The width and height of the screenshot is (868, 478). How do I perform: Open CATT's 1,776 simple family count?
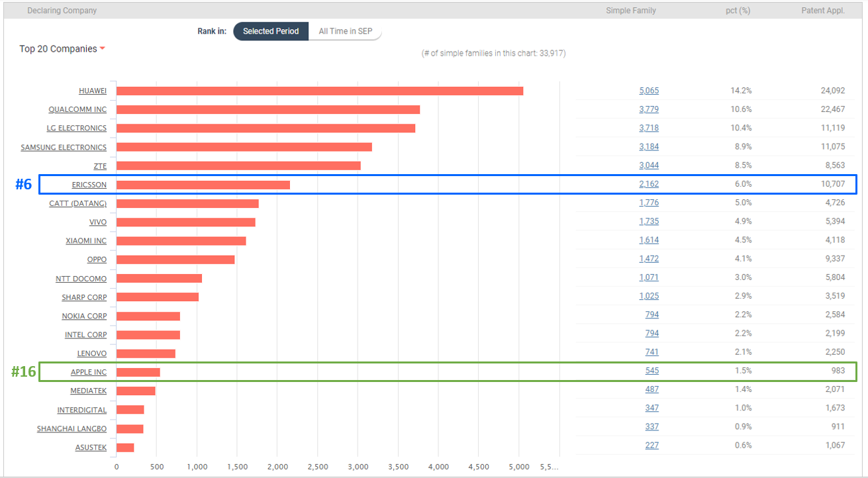click(x=649, y=203)
